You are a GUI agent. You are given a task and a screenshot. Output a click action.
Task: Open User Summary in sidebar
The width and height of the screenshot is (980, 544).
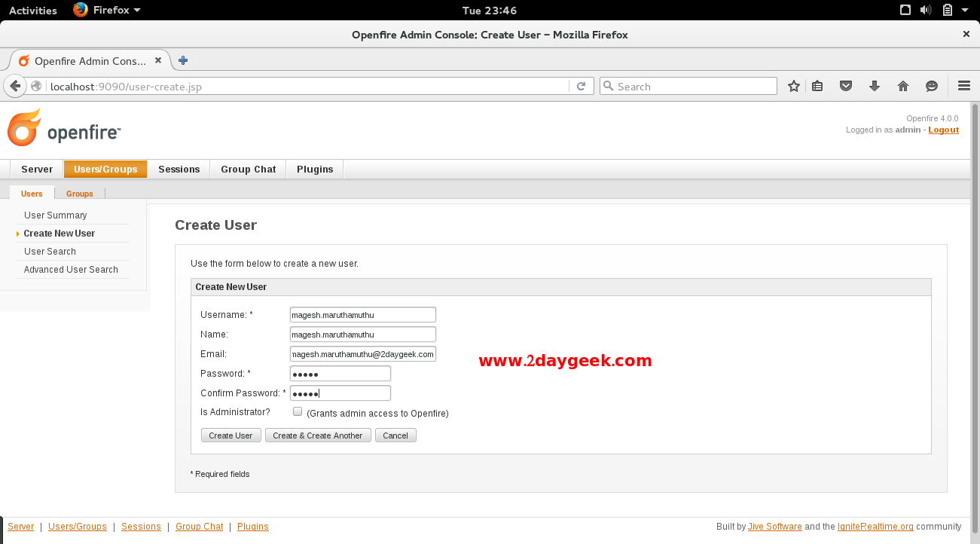tap(56, 215)
